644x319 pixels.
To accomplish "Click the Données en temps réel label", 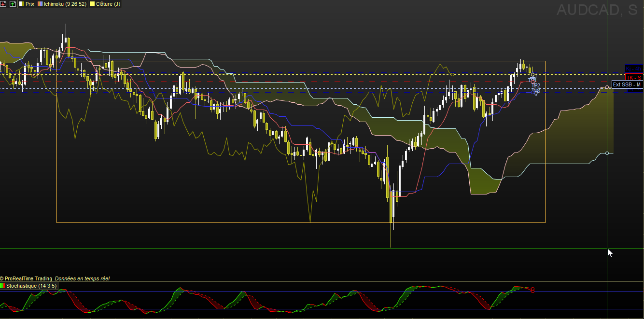I will pos(82,278).
